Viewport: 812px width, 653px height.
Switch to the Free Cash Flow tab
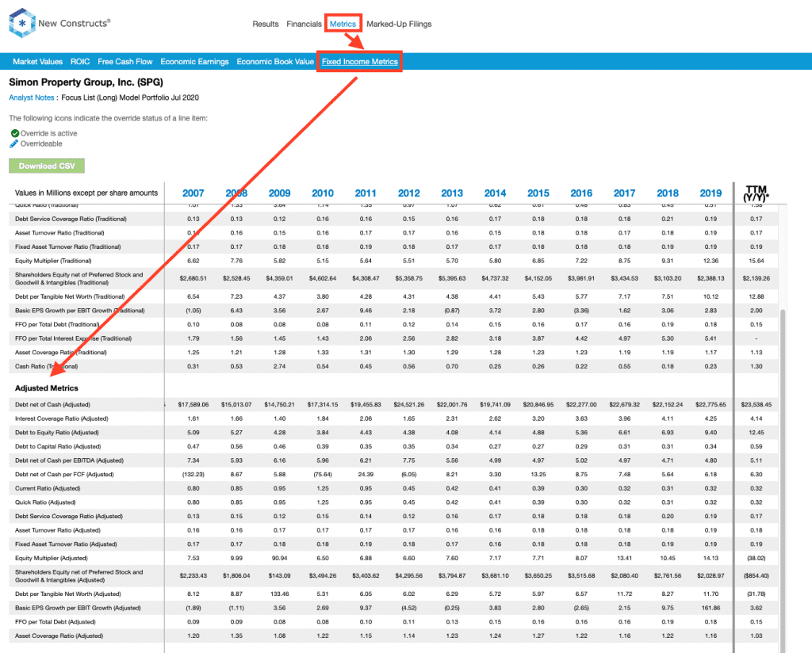tap(124, 62)
